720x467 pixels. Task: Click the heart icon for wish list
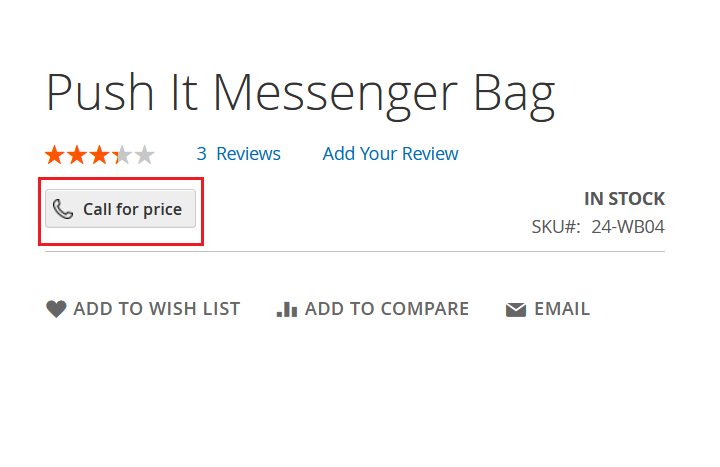[56, 309]
